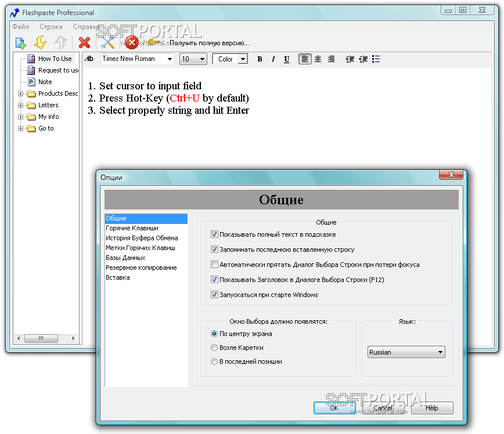Click Cancel in the Опции dialog
The image size is (504, 434).
383,408
